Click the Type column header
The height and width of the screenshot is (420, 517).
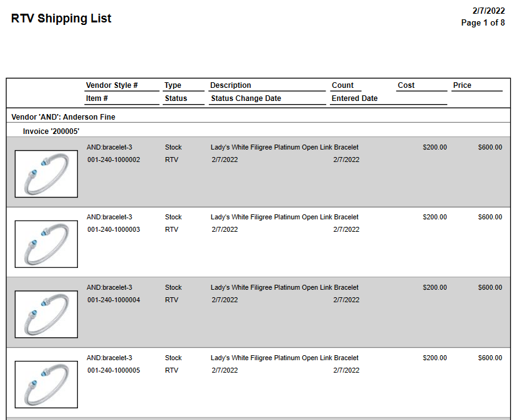point(173,85)
